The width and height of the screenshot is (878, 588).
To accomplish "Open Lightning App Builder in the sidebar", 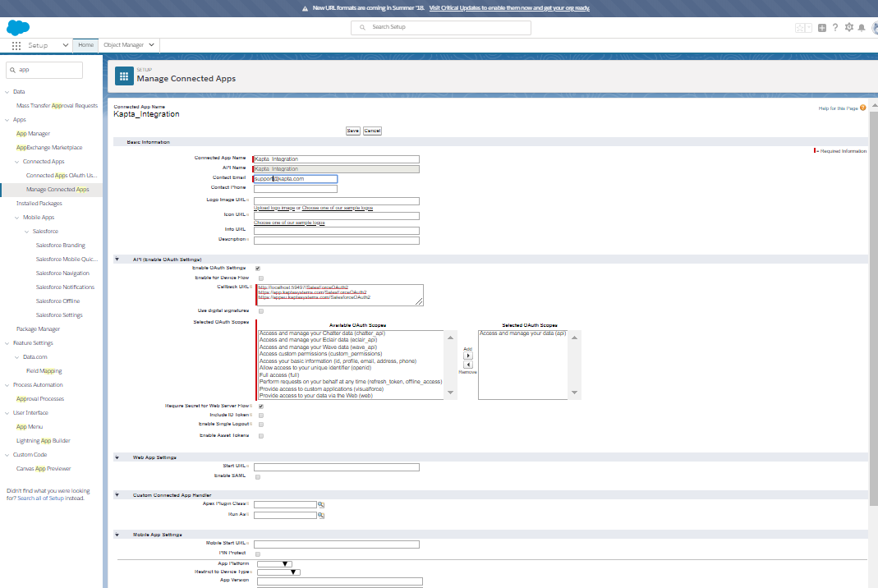I will click(x=43, y=441).
